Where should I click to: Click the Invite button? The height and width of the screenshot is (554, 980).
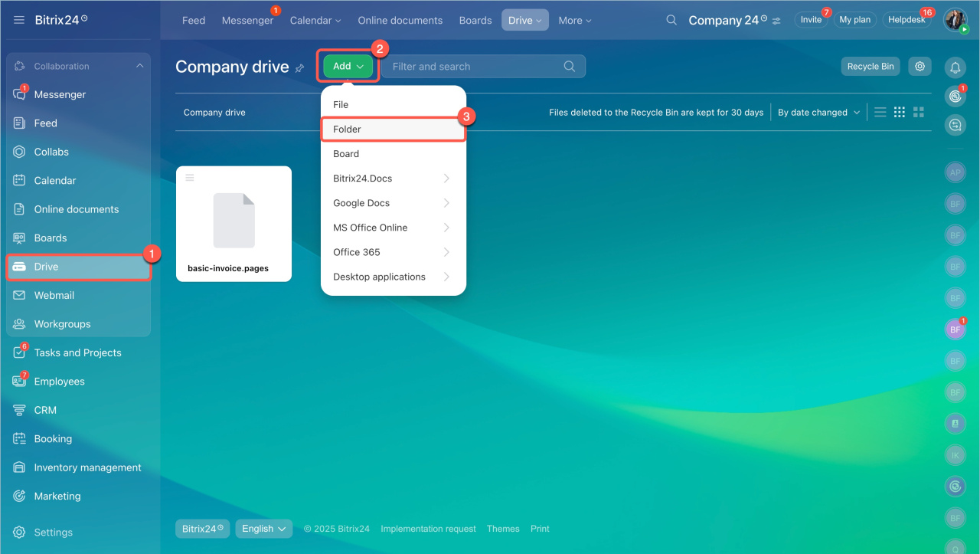811,20
